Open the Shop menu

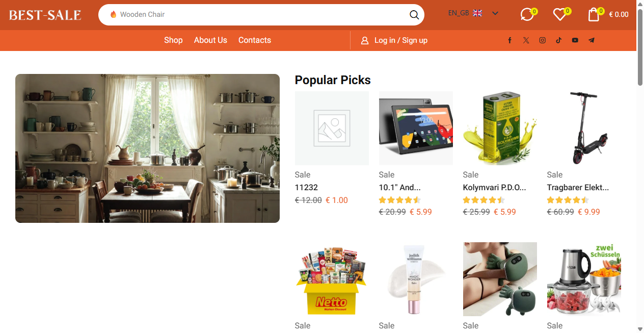(x=173, y=40)
